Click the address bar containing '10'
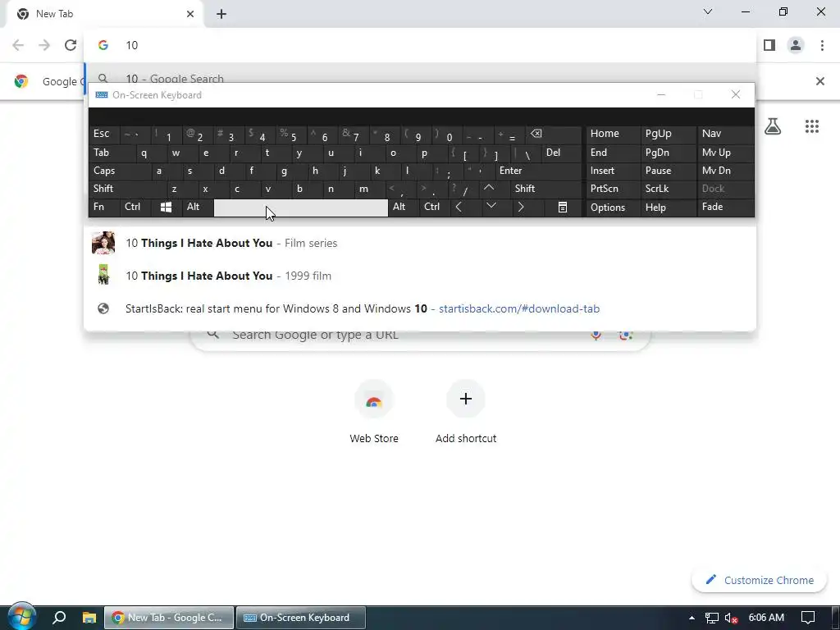 (x=420, y=45)
